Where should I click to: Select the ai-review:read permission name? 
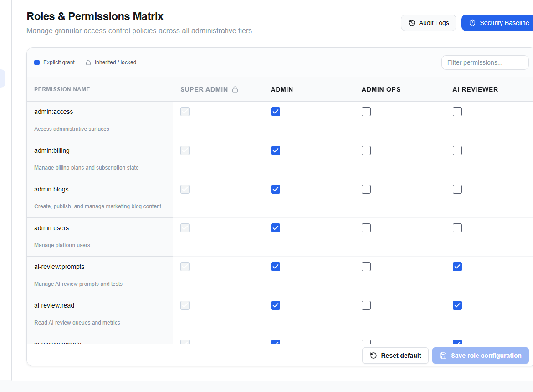[54, 306]
